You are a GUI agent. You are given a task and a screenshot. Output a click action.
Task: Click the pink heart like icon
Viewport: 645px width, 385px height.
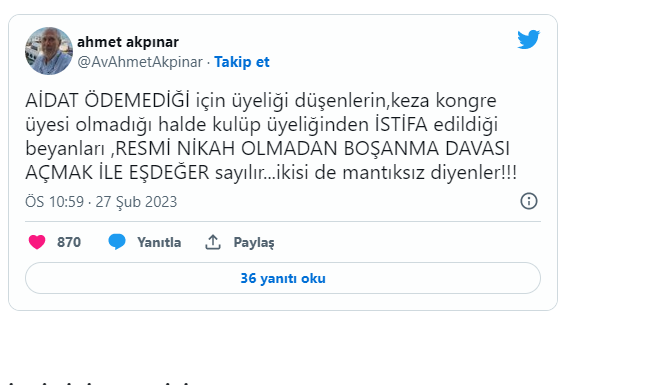pos(37,242)
